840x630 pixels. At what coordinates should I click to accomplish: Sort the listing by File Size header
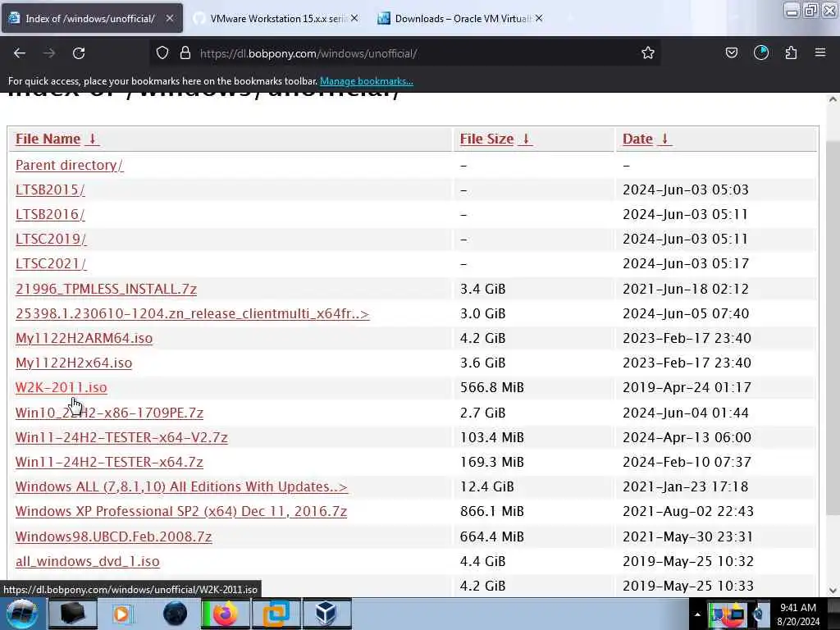pos(486,139)
